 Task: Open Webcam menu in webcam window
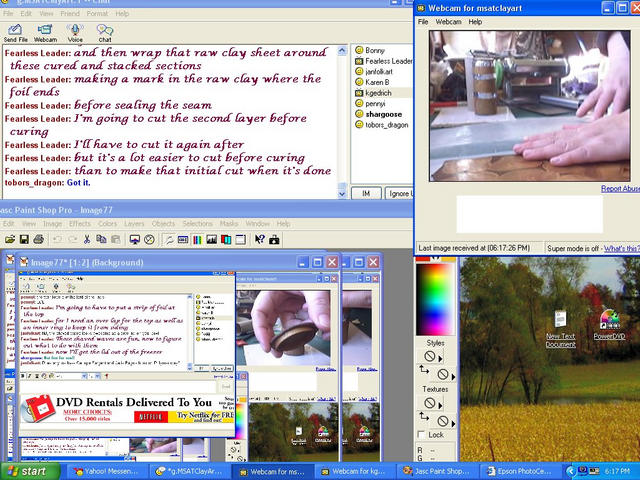tap(448, 22)
